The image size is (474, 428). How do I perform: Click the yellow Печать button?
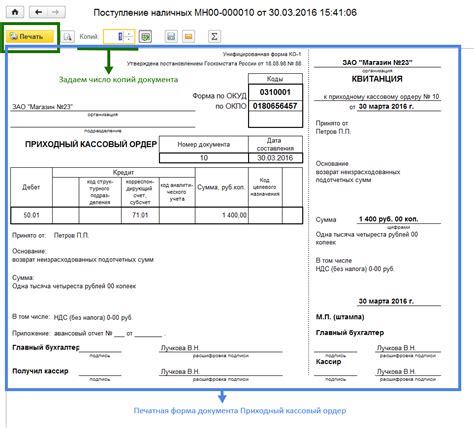coord(30,37)
